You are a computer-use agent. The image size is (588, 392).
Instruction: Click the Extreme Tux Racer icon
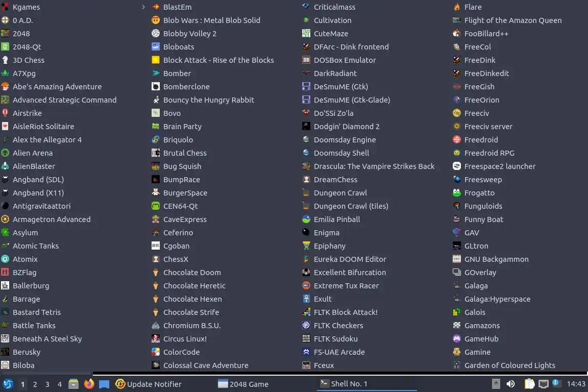tap(306, 286)
